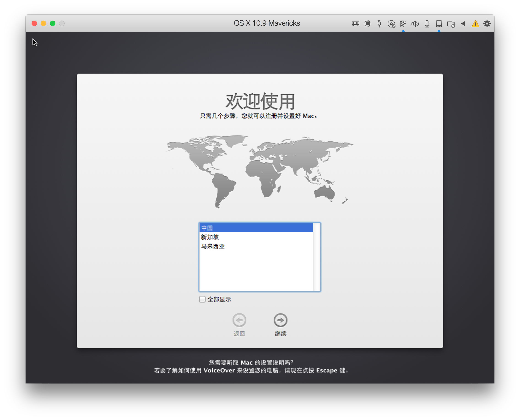Click the camera device icon
Screen dimensions: 520x420
point(451,24)
